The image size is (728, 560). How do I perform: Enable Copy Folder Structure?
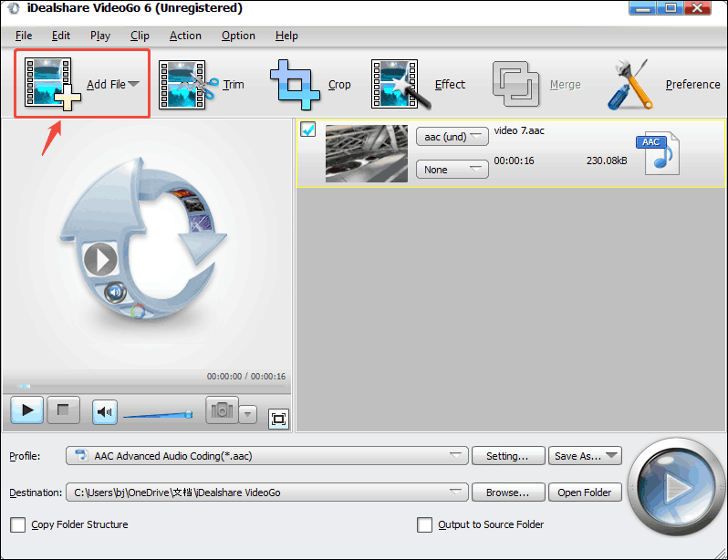(18, 524)
